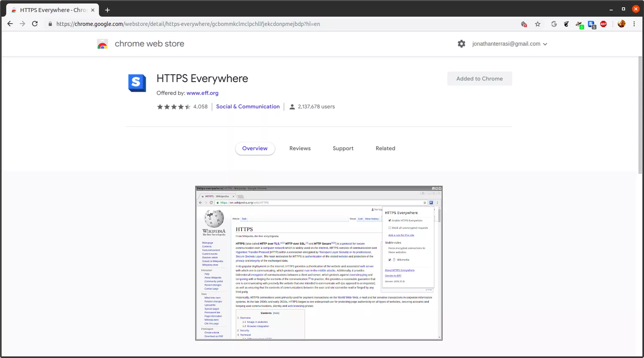Click the www.eff.org developer link
644x358 pixels.
(202, 93)
